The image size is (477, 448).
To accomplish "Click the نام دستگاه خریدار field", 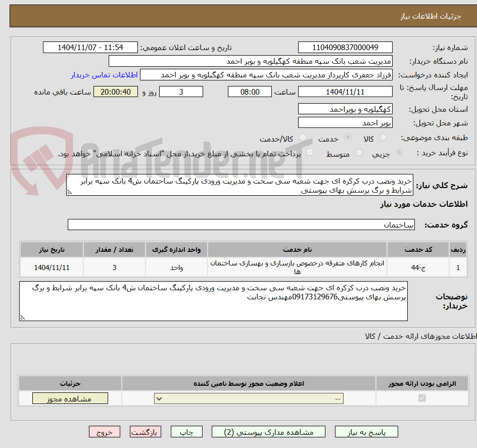I will tap(250, 61).
